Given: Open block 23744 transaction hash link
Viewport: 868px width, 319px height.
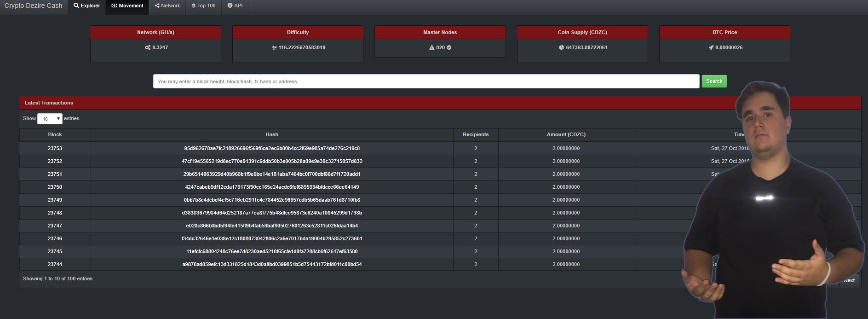Looking at the screenshot, I should pyautogui.click(x=272, y=264).
